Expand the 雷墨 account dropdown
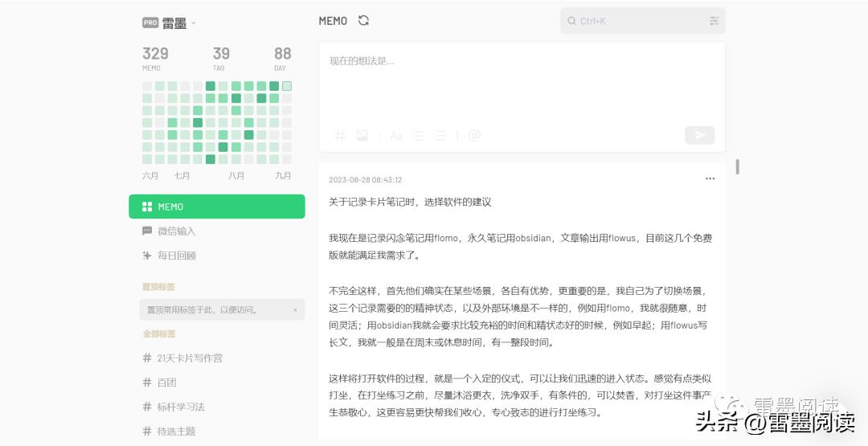868x446 pixels. [194, 23]
